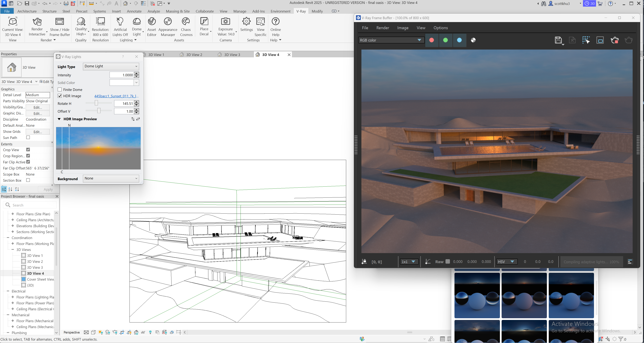Viewport: 644px width, 343px height.
Task: Toggle blue channel in Frame Buffer
Action: click(459, 40)
